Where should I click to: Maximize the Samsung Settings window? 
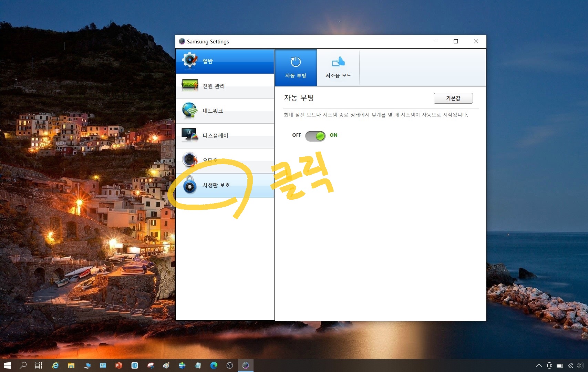point(456,41)
